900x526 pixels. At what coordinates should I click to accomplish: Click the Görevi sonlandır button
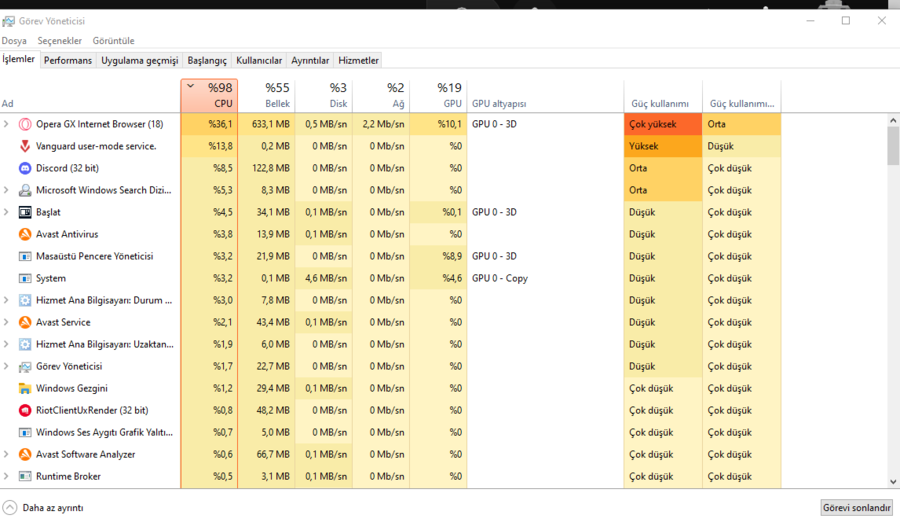click(856, 508)
